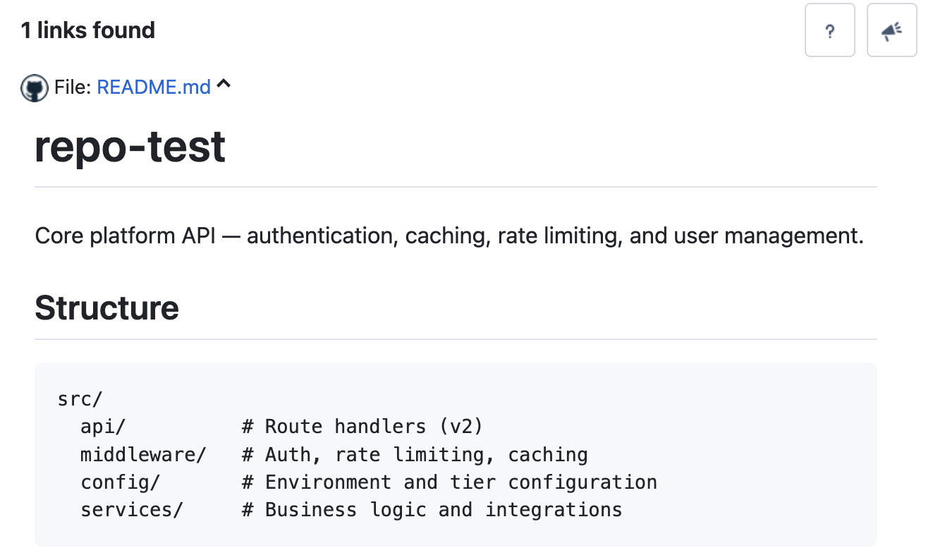Click the api/ directory entry
This screenshot has width=945, height=560.
click(103, 427)
